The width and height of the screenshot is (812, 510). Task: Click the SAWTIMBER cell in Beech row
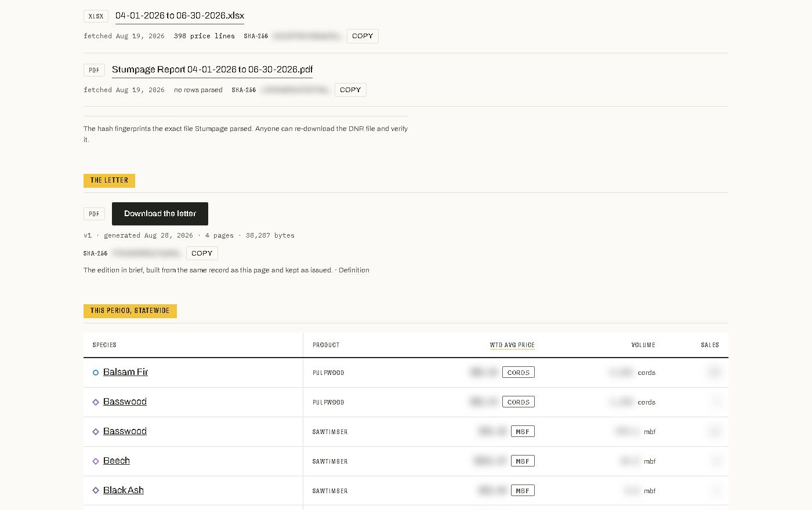click(330, 461)
